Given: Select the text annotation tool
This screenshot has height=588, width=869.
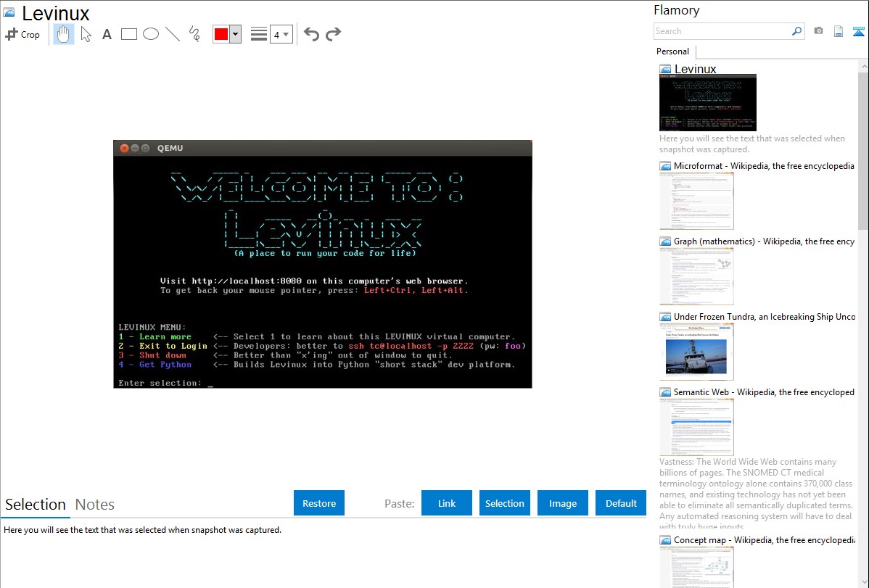Looking at the screenshot, I should [x=107, y=34].
